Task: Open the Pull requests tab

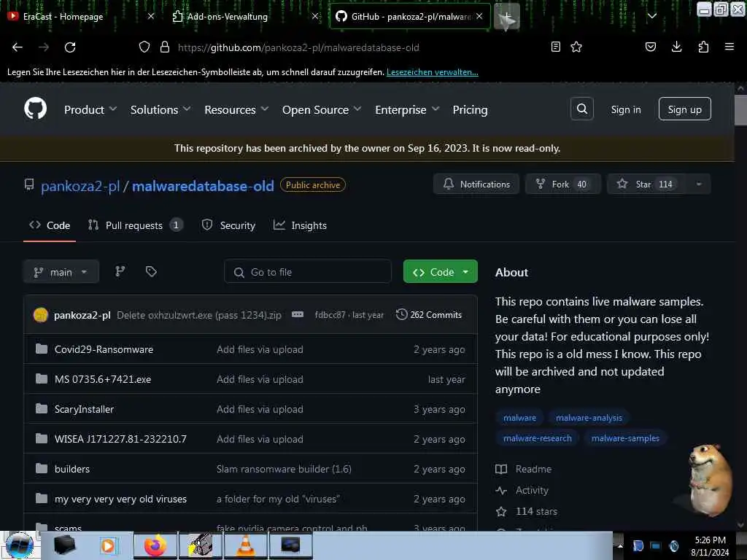Action: [135, 225]
